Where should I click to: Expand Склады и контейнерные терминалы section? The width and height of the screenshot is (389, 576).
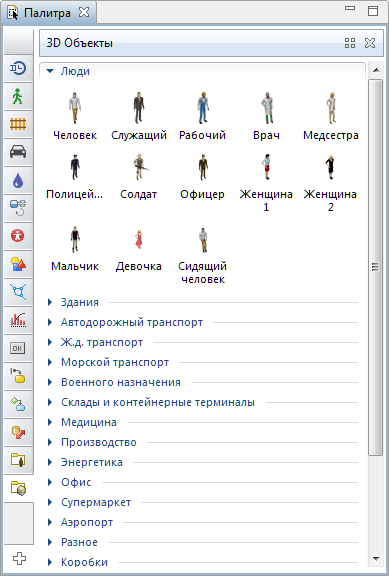point(50,402)
